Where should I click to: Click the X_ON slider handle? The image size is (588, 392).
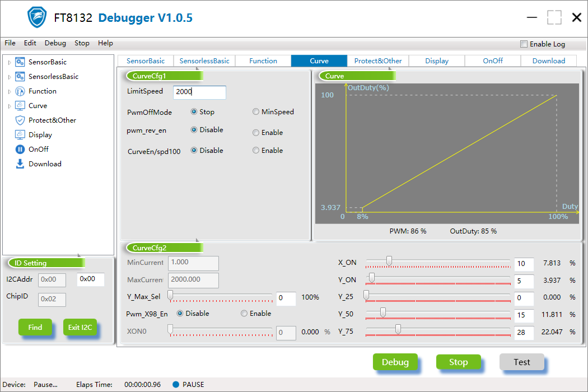[389, 261]
